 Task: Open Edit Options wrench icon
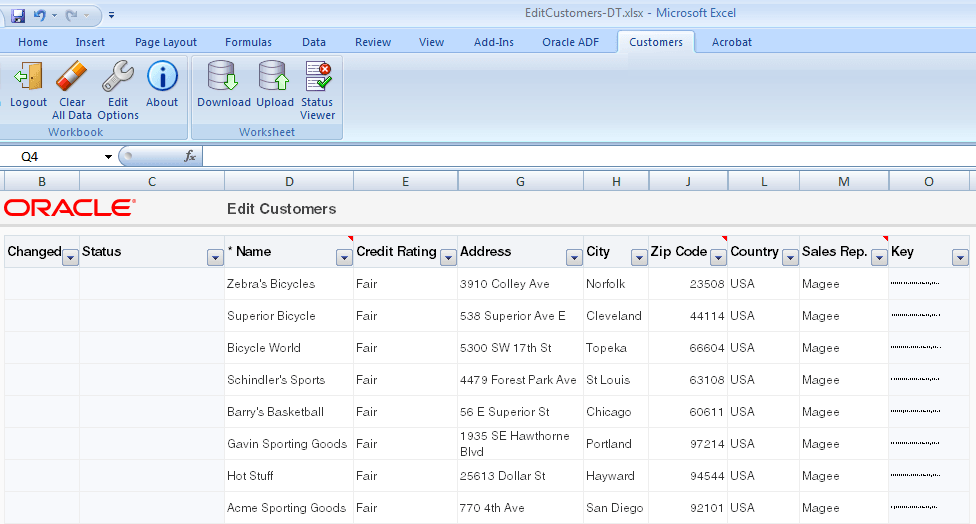click(118, 76)
